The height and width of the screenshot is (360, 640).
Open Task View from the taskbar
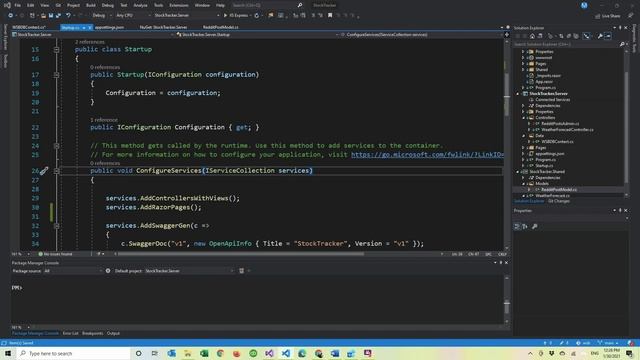(155, 353)
